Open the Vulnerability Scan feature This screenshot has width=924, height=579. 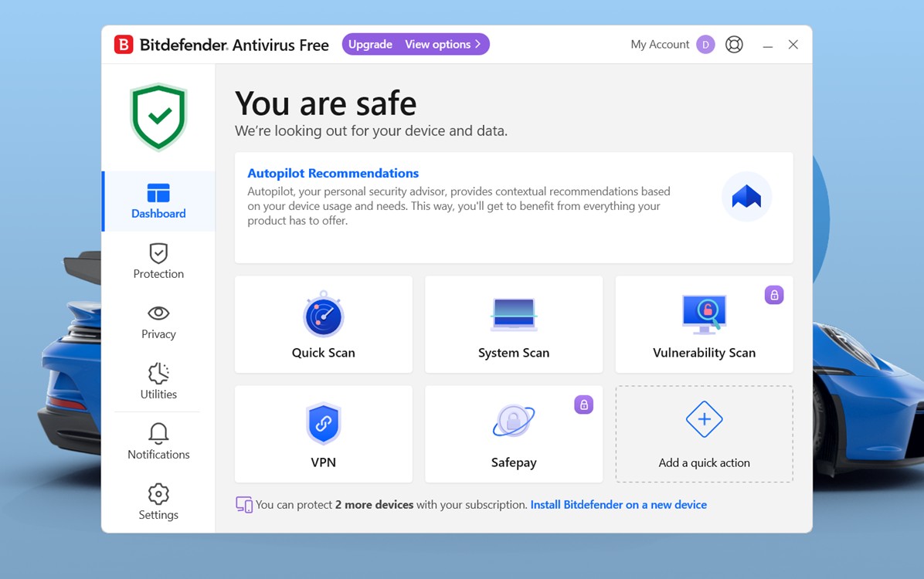[x=703, y=324]
